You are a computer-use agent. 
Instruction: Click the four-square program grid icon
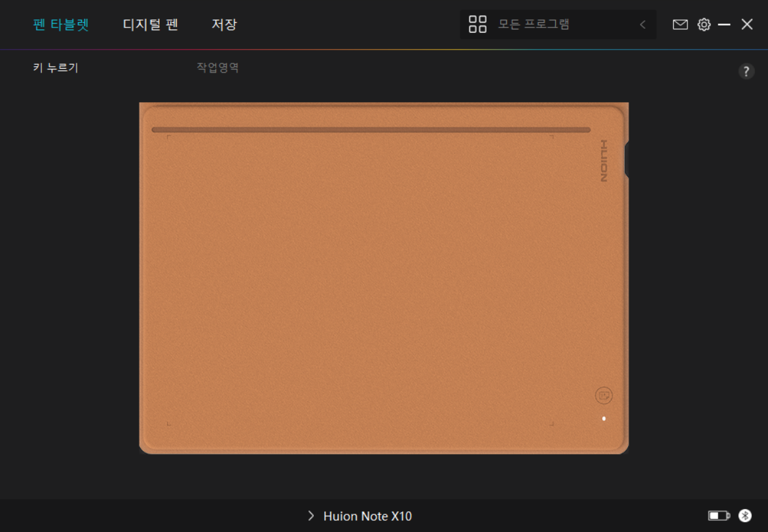pyautogui.click(x=477, y=25)
